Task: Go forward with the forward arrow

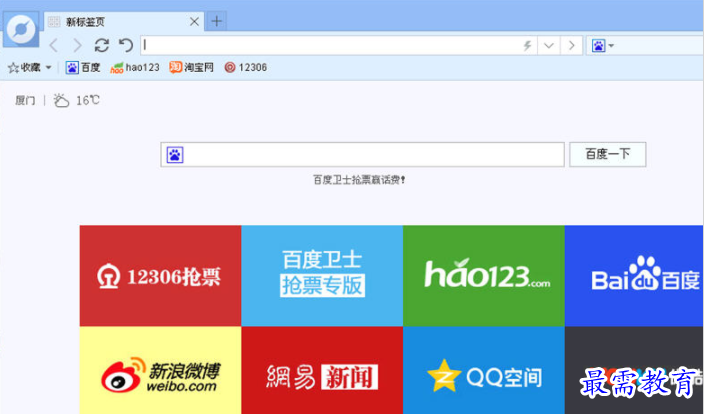Action: [77, 45]
